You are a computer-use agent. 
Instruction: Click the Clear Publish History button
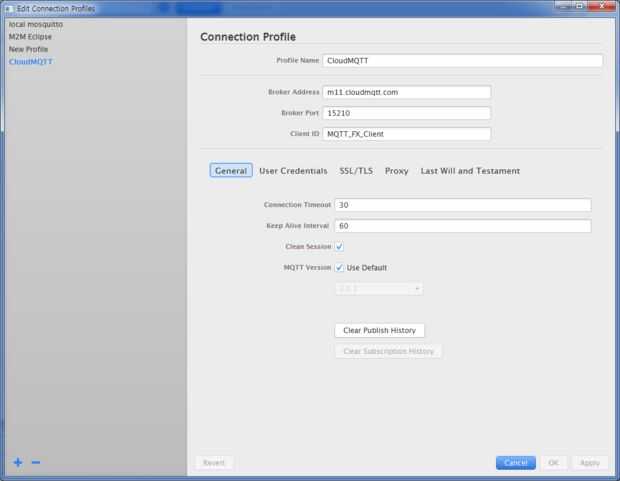(x=380, y=330)
